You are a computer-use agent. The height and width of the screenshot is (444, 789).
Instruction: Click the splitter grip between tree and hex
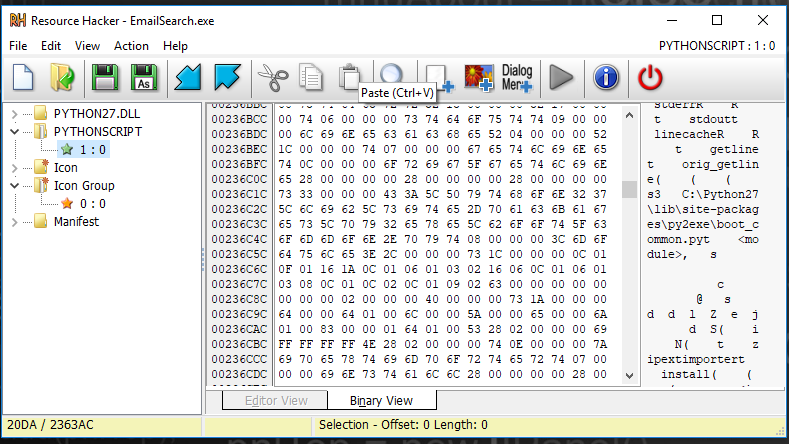203,259
